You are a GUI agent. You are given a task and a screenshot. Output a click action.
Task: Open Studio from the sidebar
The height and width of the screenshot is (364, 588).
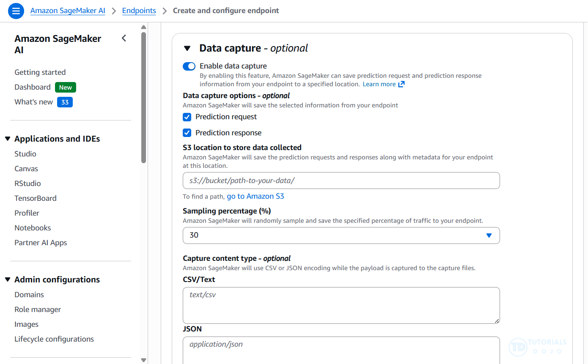tap(25, 154)
